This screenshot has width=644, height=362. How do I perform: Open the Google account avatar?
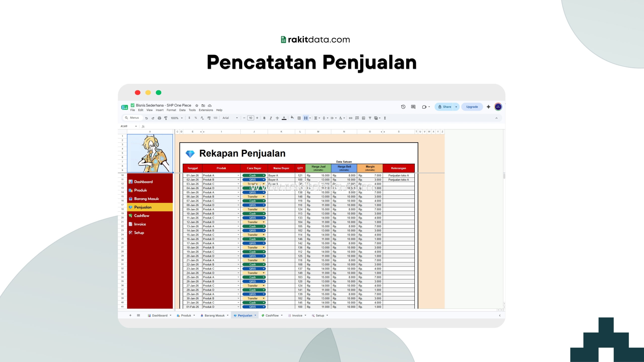[498, 107]
